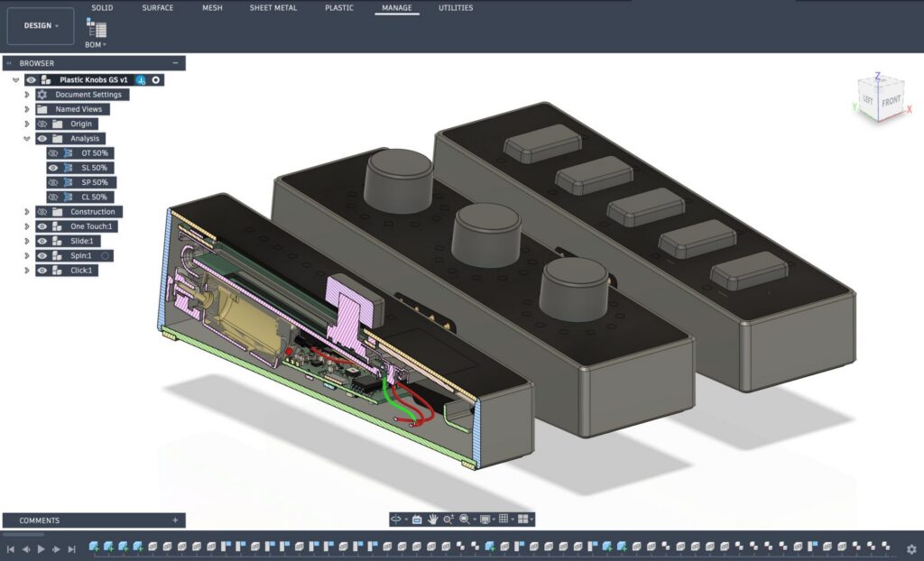The height and width of the screenshot is (561, 924).
Task: Hide the Analysis folder
Action: (x=42, y=139)
